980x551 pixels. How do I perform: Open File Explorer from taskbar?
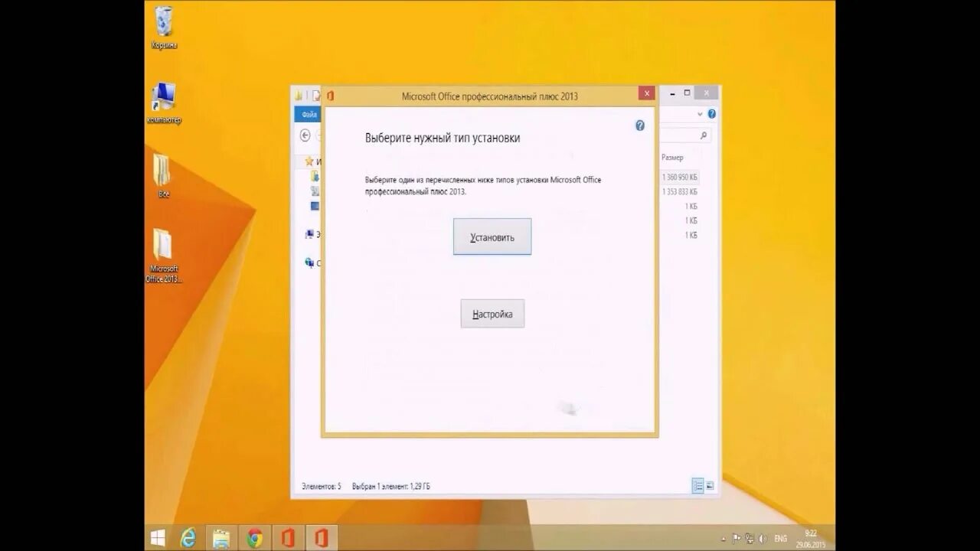[x=221, y=538]
